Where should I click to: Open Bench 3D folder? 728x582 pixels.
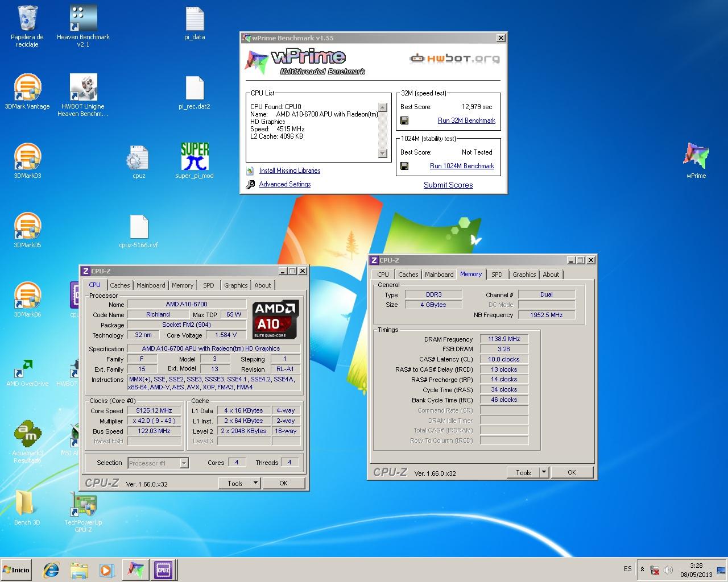[x=27, y=508]
